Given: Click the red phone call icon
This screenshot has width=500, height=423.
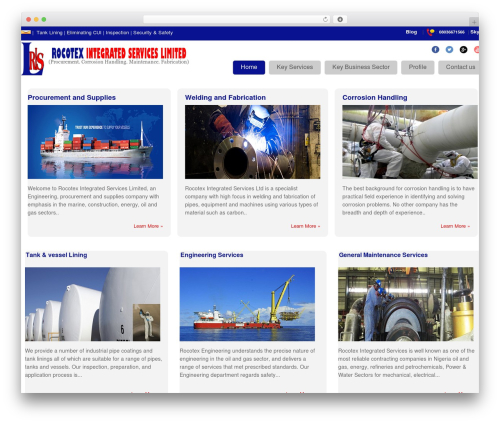Looking at the screenshot, I should [x=430, y=32].
